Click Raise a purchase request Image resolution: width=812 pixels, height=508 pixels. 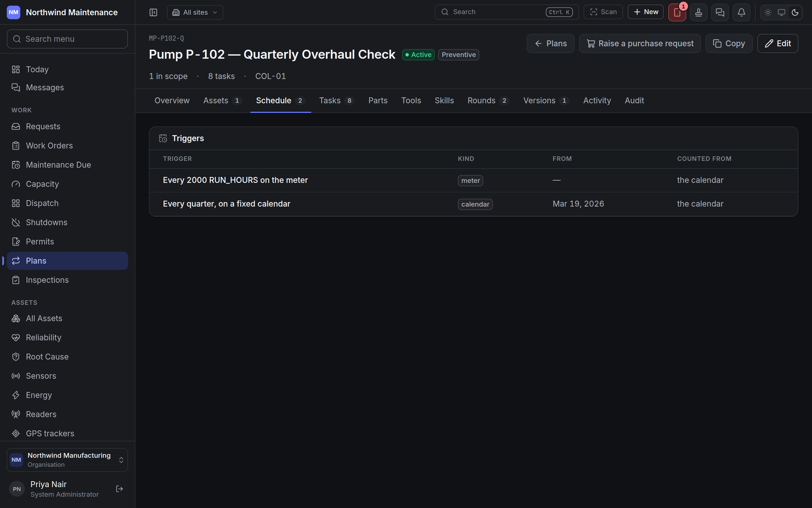(x=639, y=43)
